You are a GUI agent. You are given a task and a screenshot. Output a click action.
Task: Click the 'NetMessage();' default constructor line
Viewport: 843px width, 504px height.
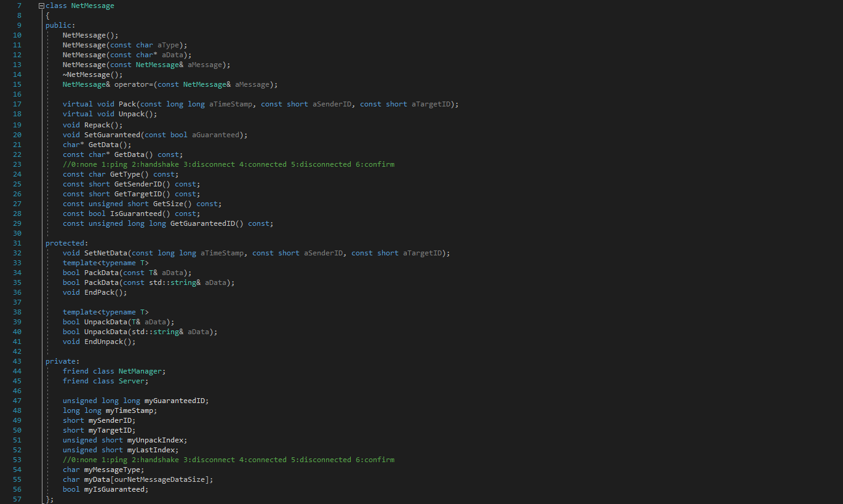click(x=90, y=35)
